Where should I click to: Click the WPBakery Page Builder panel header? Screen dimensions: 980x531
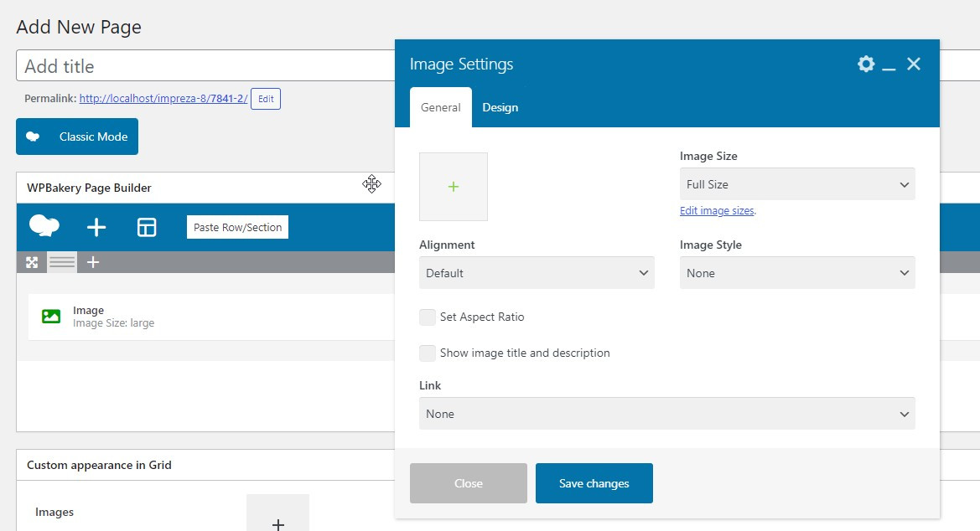[205, 188]
